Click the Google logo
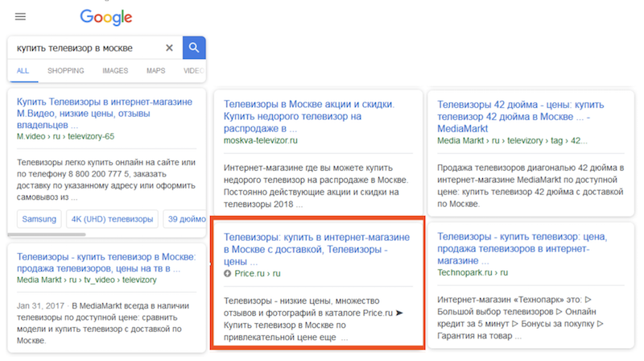The width and height of the screenshot is (644, 361). click(x=106, y=17)
